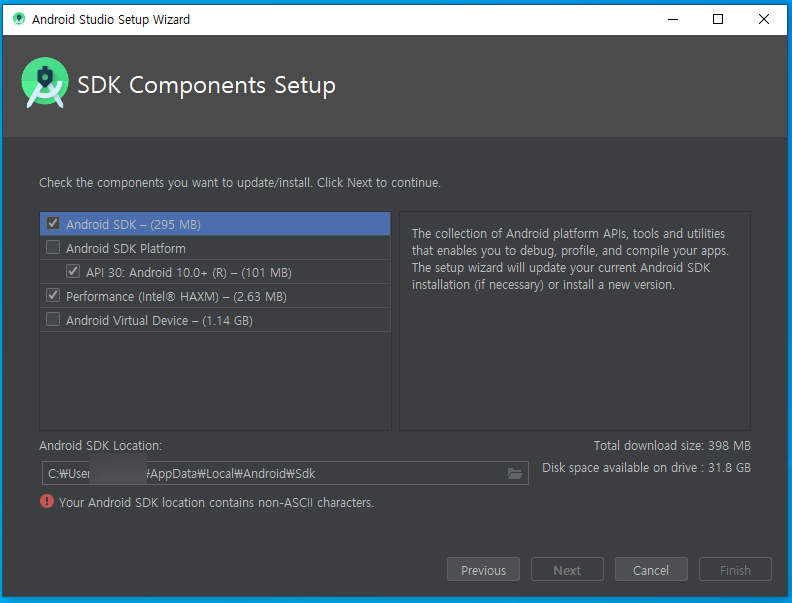
Task: Cancel the setup wizard
Action: tap(651, 570)
